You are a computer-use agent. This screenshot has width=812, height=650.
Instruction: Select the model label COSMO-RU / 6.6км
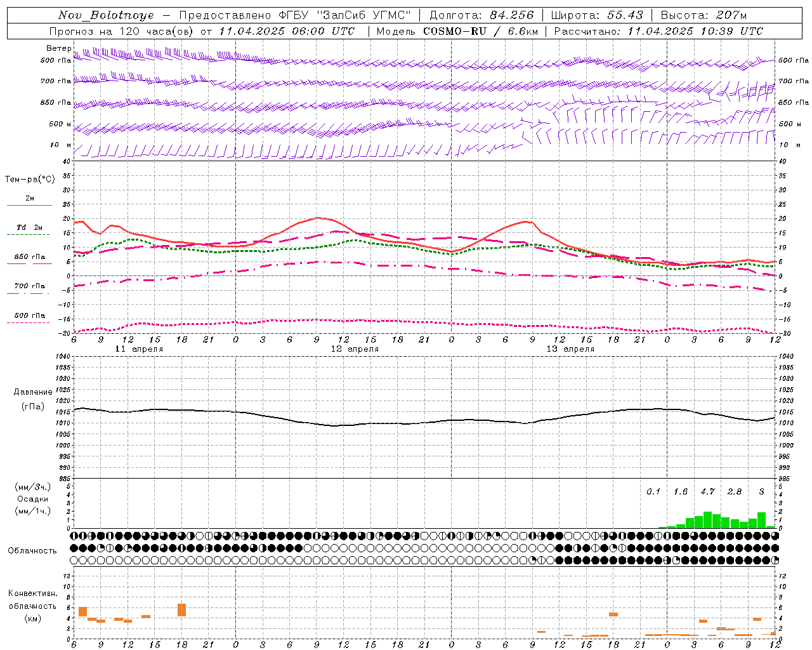click(481, 31)
